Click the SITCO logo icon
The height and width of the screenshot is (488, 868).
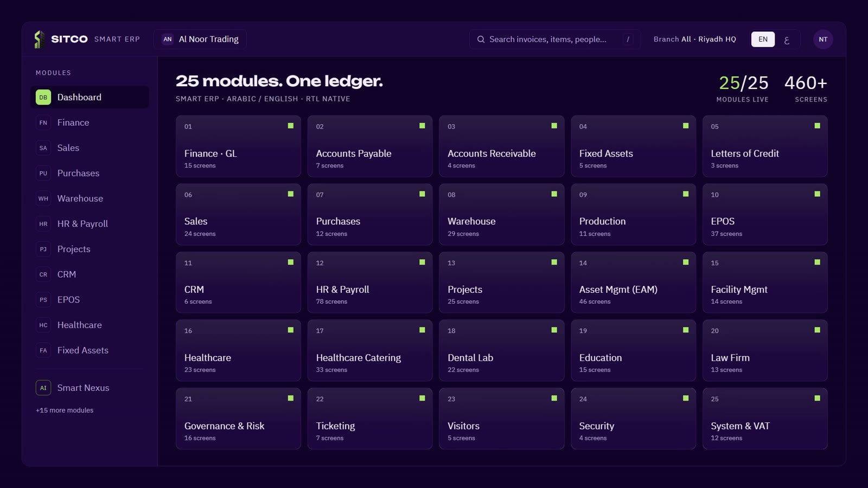click(39, 39)
